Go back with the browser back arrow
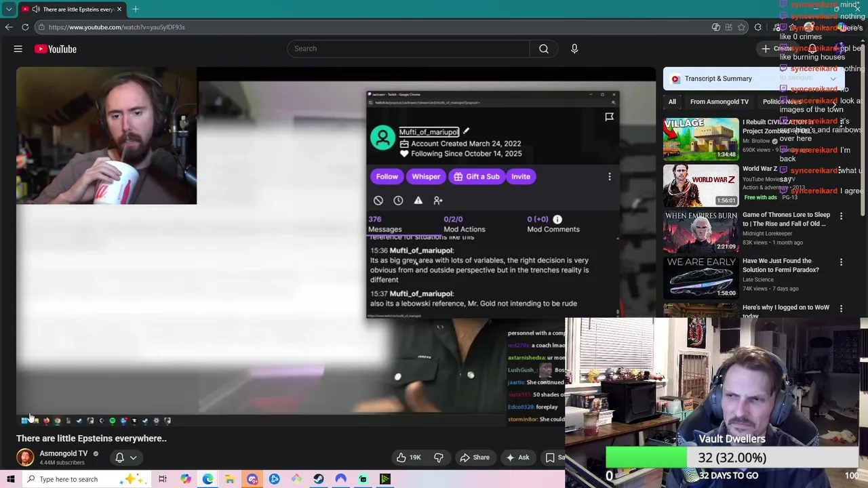This screenshot has height=488, width=868. coord(9,27)
